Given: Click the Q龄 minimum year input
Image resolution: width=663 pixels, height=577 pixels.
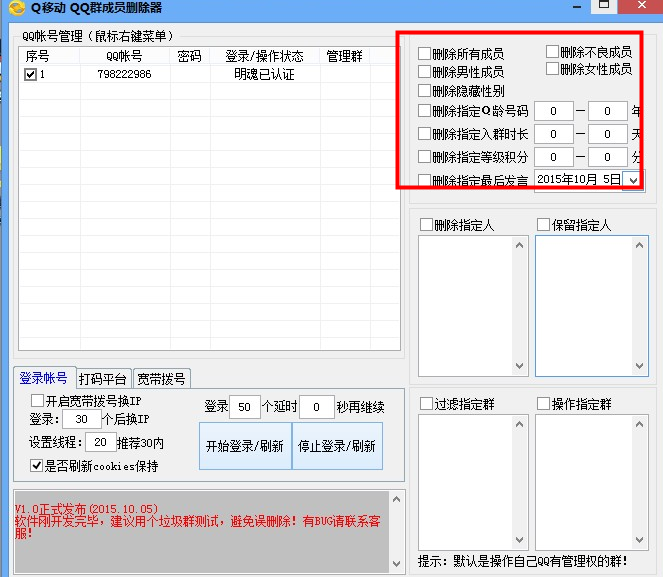Looking at the screenshot, I should pyautogui.click(x=553, y=111).
